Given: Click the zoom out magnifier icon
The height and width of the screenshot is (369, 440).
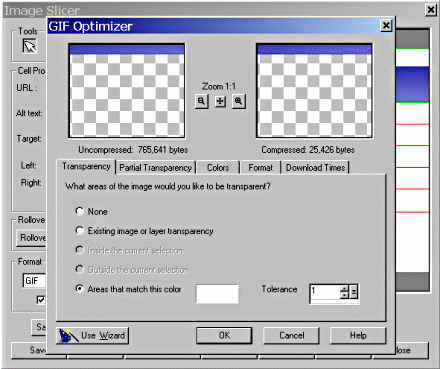Looking at the screenshot, I should (202, 101).
